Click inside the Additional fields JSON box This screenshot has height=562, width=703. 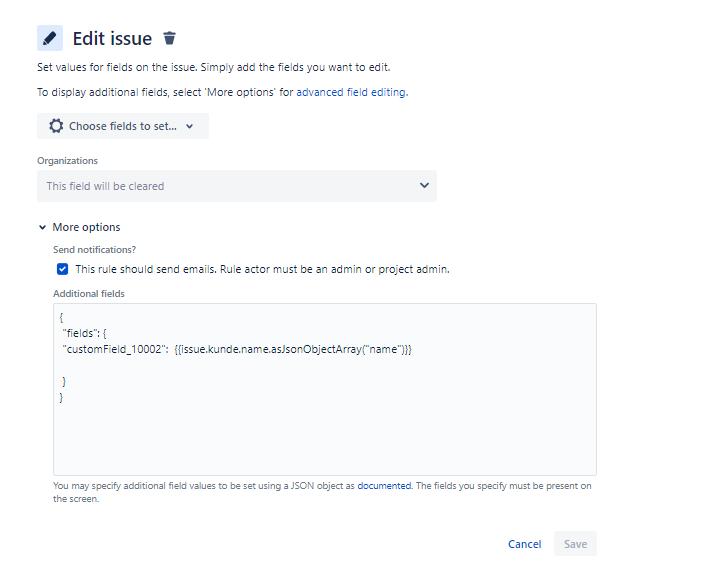pyautogui.click(x=325, y=389)
